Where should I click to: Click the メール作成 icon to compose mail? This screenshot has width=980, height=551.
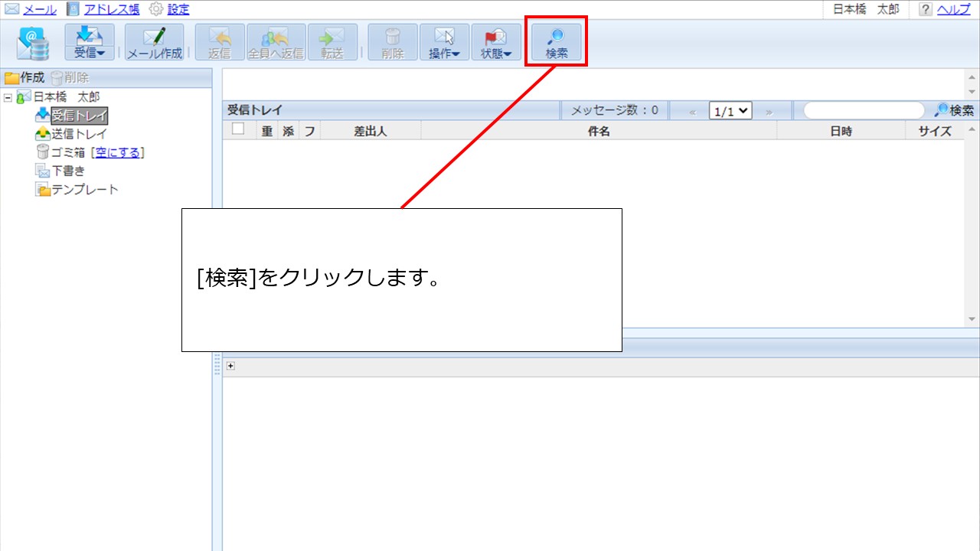153,41
